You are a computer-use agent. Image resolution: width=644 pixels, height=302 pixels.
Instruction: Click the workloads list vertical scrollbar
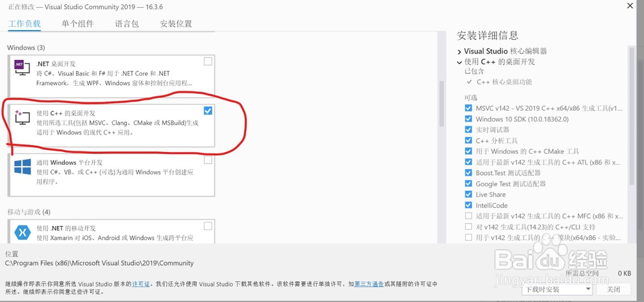442,104
